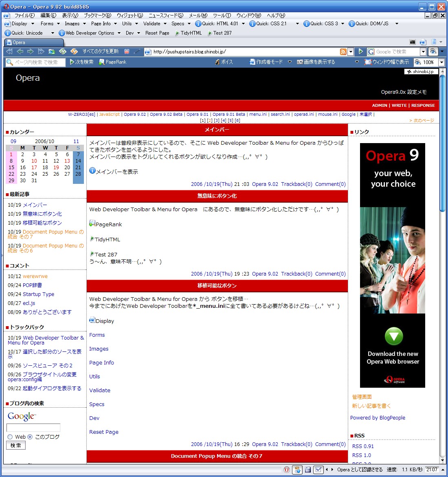Select the このブログ radio button
Image resolution: width=448 pixels, height=477 pixels.
pos(30,437)
